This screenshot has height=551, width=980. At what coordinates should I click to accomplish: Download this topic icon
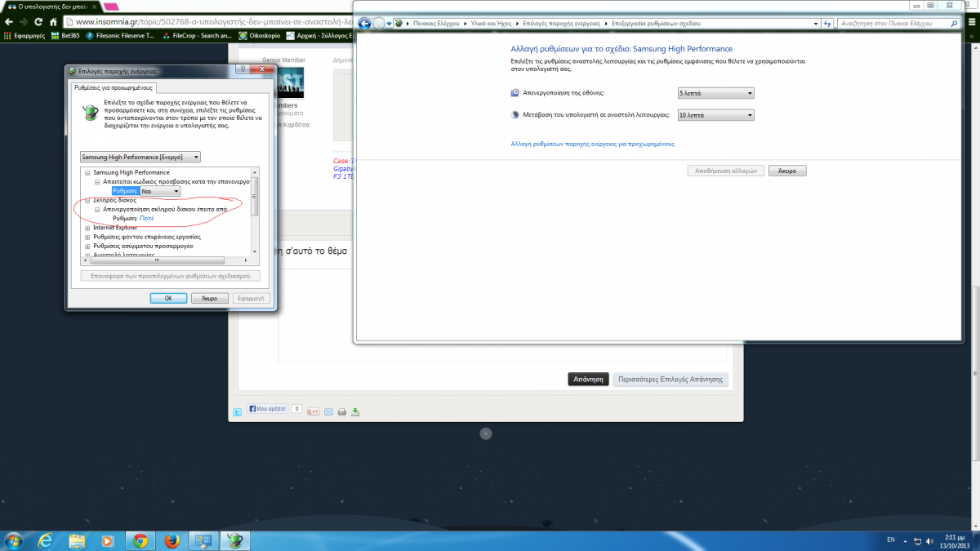coord(355,411)
